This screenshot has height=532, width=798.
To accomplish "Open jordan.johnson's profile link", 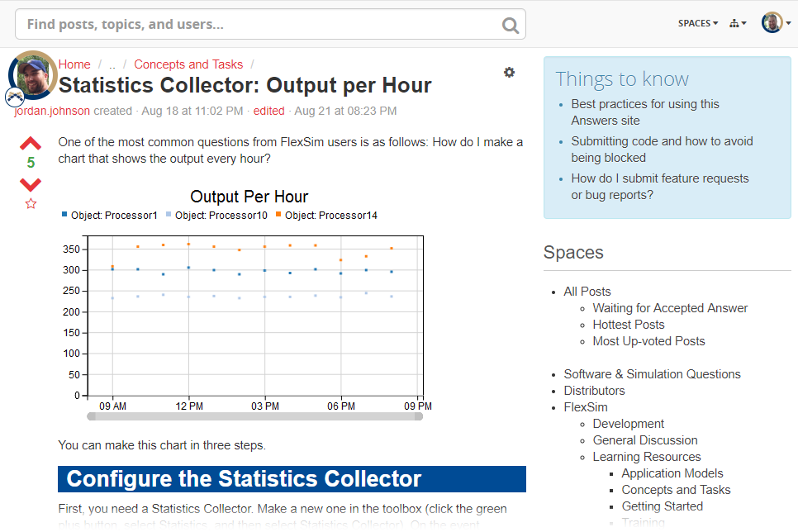I will click(52, 111).
